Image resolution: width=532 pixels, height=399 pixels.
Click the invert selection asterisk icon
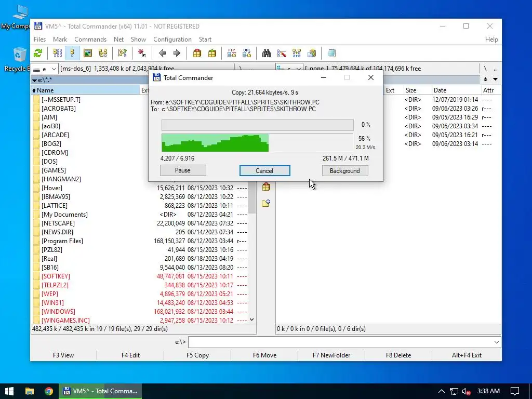142,54
